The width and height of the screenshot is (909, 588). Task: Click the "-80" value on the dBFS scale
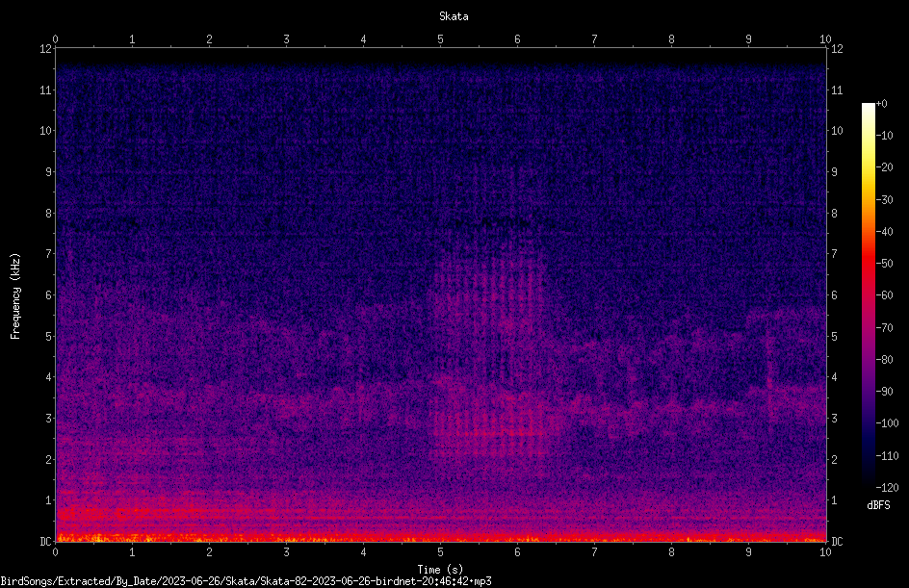(x=885, y=360)
